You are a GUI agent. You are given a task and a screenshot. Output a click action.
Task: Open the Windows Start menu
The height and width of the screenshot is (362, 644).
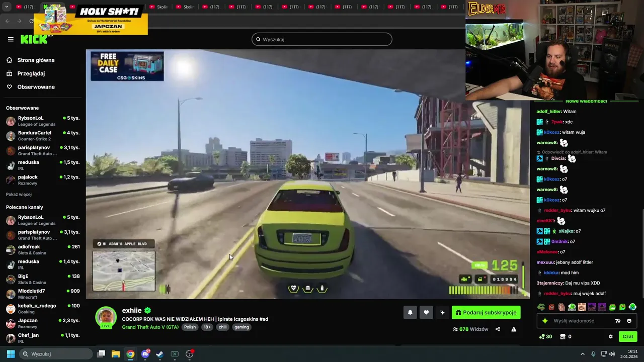11,354
